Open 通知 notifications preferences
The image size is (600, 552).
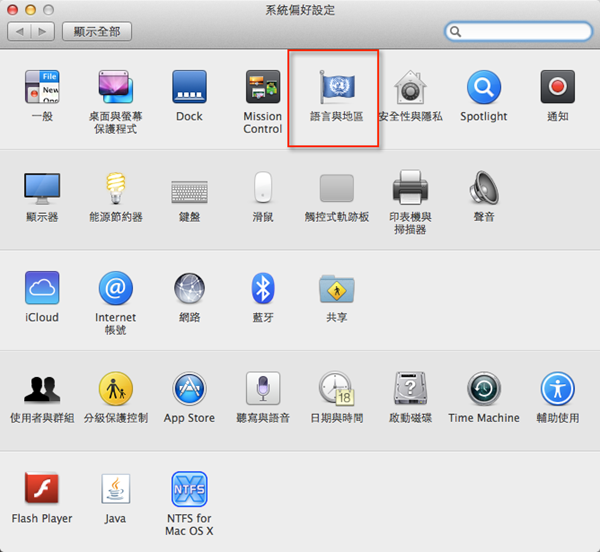[558, 87]
